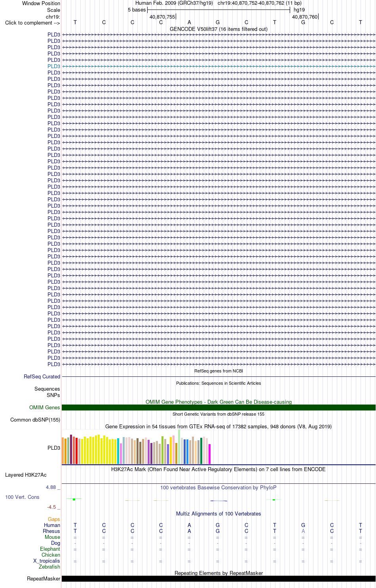Click the OMIM Gene Phenotypes title text
The height and width of the screenshot is (588, 376).
[x=218, y=402]
